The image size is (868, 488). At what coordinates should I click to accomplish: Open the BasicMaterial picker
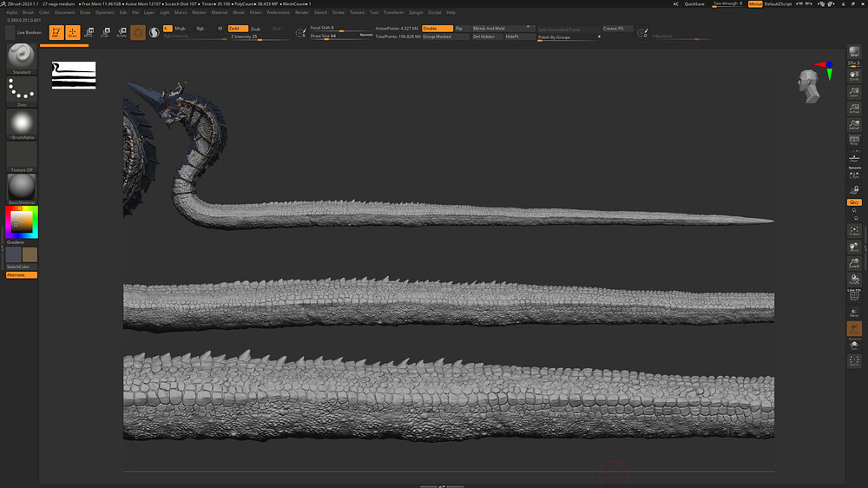click(22, 187)
